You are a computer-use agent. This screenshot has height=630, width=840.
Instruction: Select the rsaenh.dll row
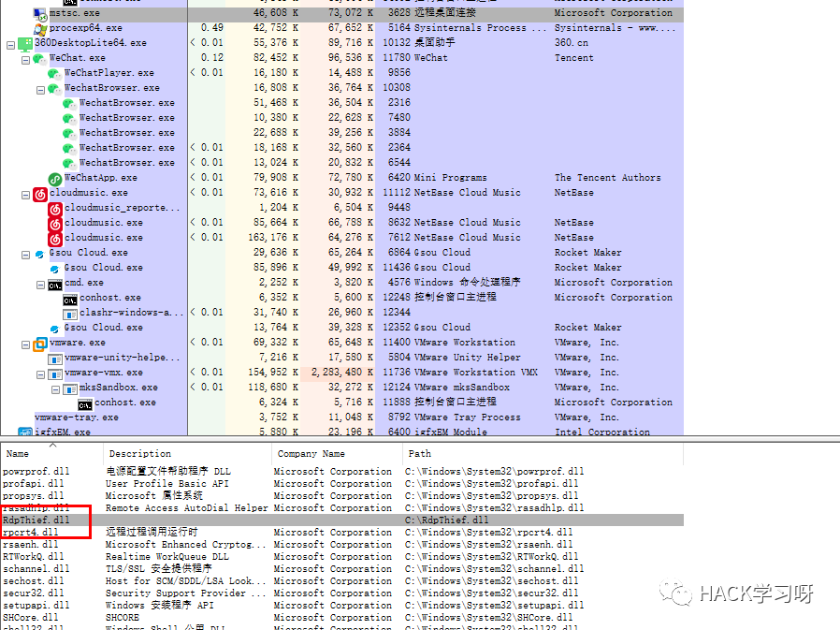click(341, 545)
